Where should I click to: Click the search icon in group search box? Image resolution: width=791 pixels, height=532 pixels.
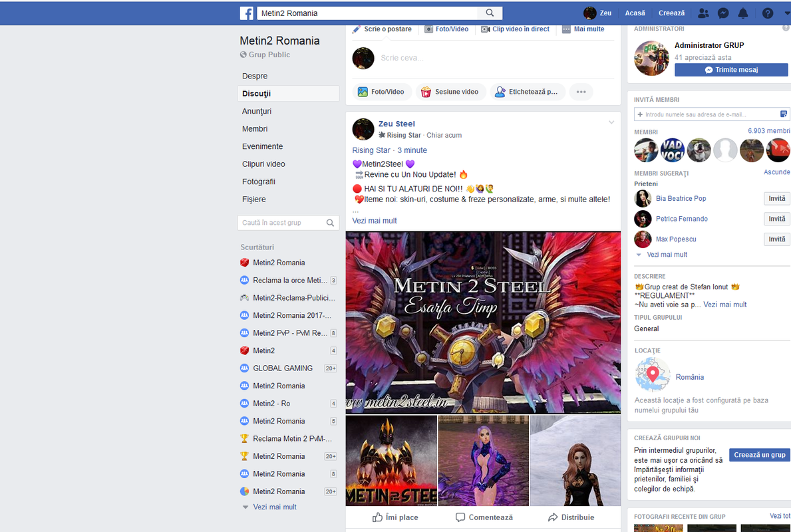[x=330, y=223]
